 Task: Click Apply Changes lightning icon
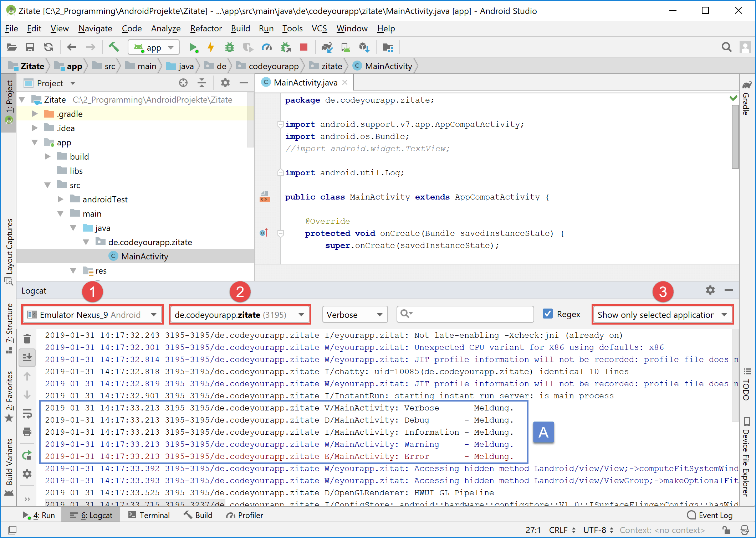tap(211, 47)
